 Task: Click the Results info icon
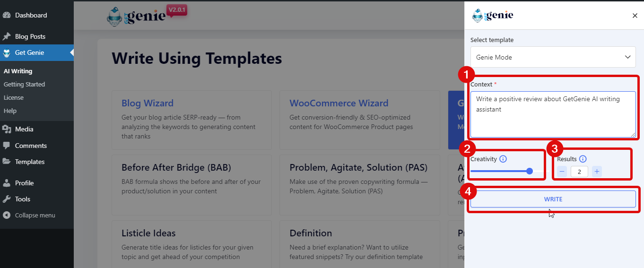point(583,159)
